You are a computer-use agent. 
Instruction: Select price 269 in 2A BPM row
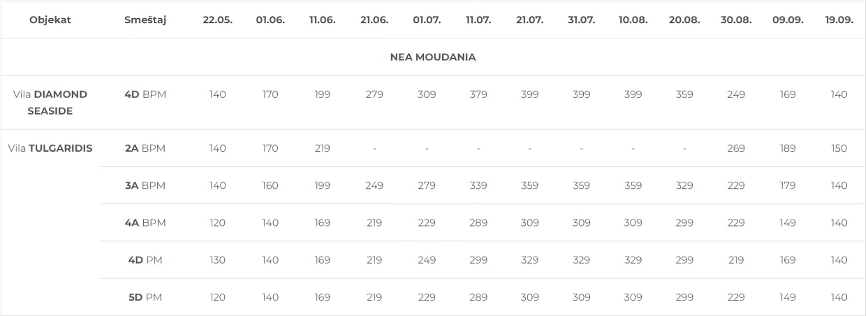coord(736,148)
